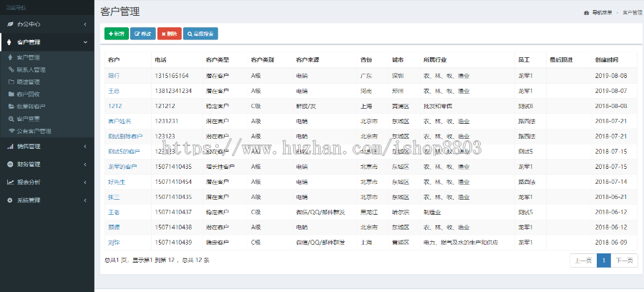
Task: Click the dashboard icon in the breadcrumb
Action: click(x=586, y=13)
